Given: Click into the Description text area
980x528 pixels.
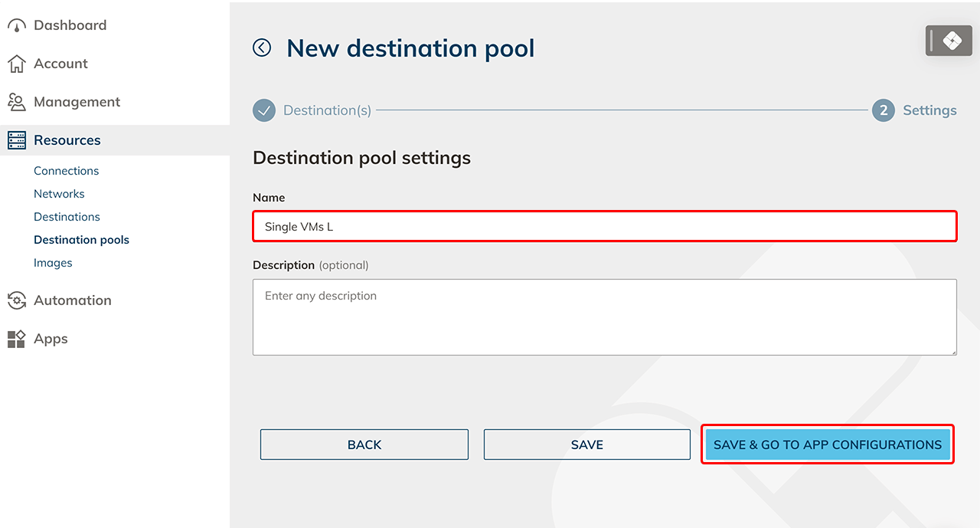Looking at the screenshot, I should tap(604, 317).
